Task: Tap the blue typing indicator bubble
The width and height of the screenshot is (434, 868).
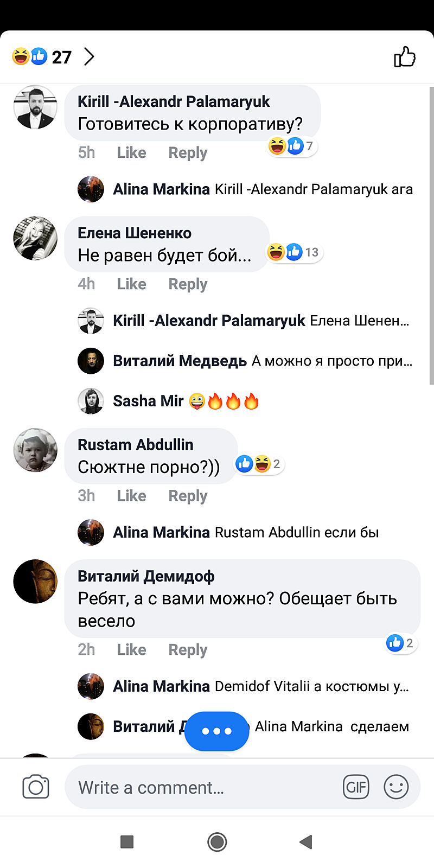Action: [x=216, y=731]
